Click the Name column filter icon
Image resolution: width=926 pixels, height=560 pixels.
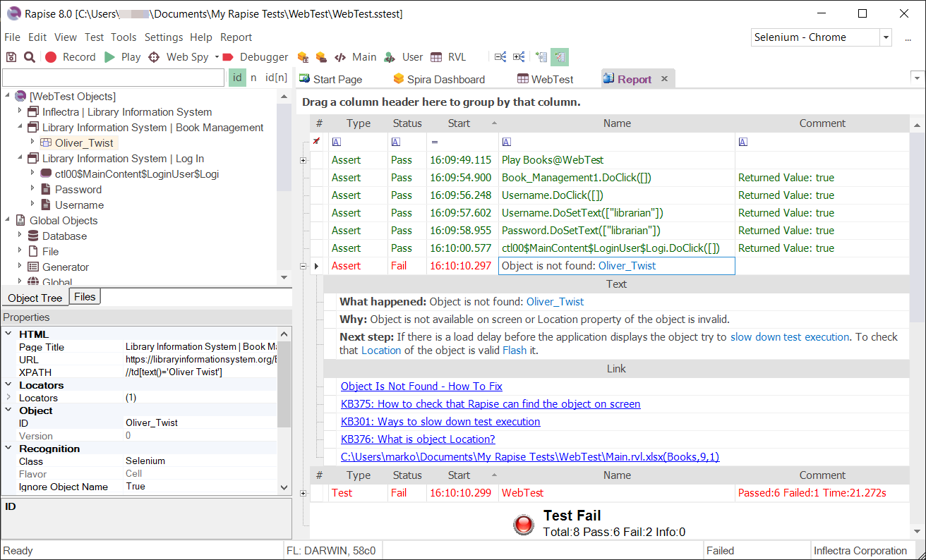507,142
